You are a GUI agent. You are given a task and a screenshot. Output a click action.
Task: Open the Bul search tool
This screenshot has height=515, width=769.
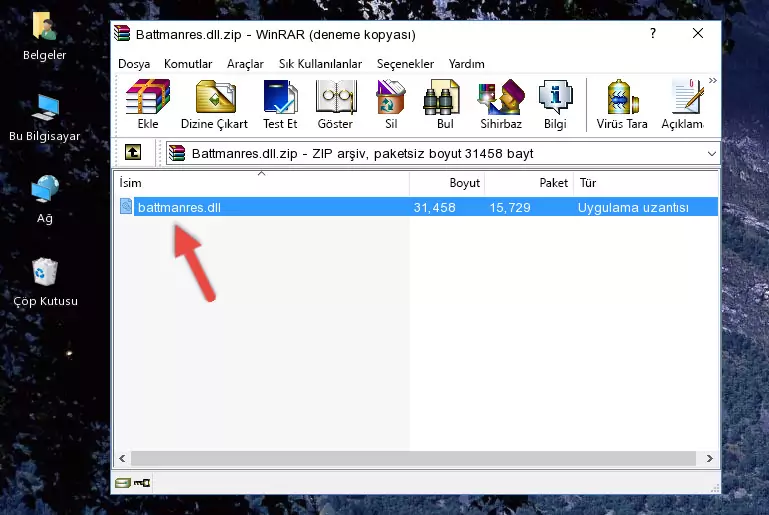pyautogui.click(x=444, y=104)
